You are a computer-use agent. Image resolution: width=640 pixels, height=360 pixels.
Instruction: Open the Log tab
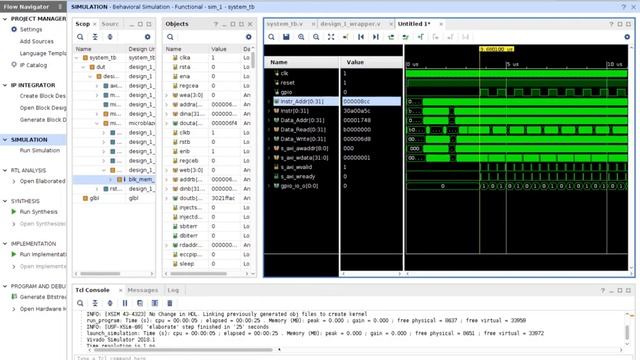tap(173, 290)
